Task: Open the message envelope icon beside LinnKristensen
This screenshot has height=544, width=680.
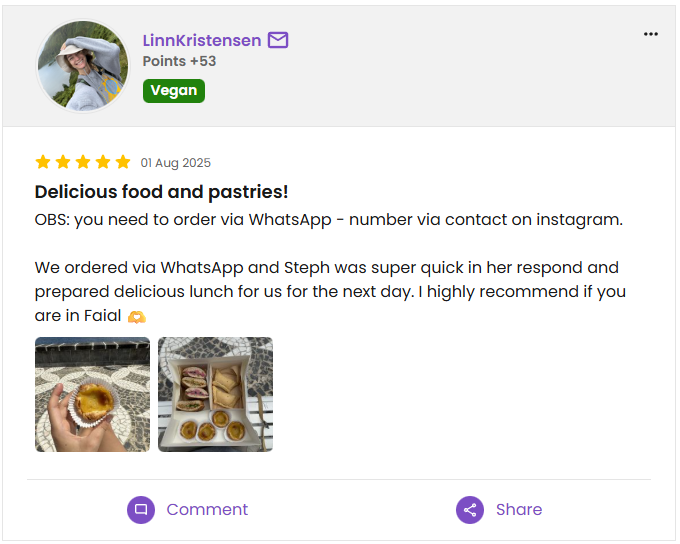Action: click(278, 40)
